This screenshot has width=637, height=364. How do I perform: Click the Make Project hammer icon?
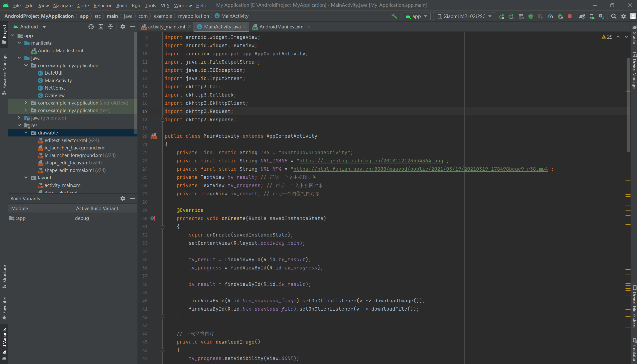[x=394, y=16]
